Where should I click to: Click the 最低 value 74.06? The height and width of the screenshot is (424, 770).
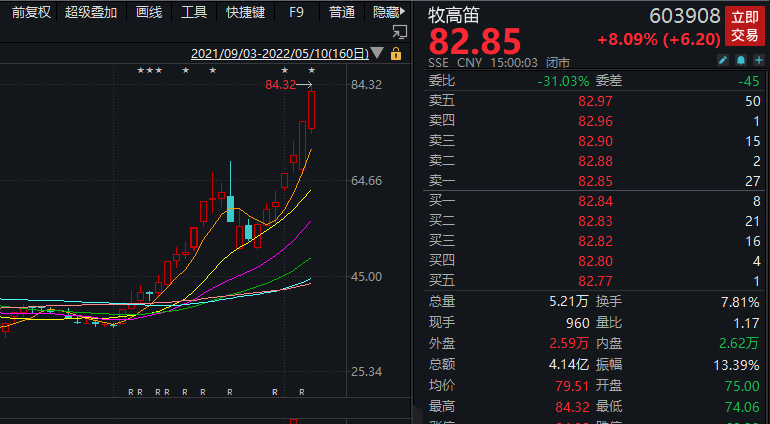[742, 406]
